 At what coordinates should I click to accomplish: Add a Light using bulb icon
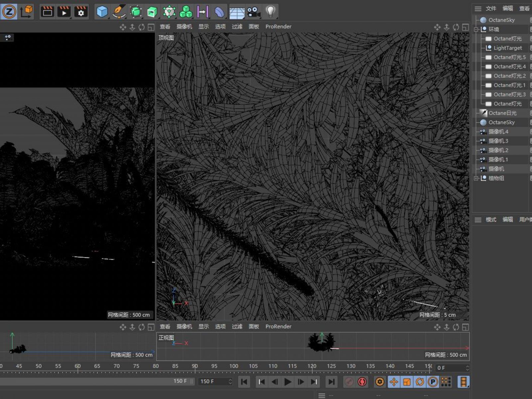point(271,12)
